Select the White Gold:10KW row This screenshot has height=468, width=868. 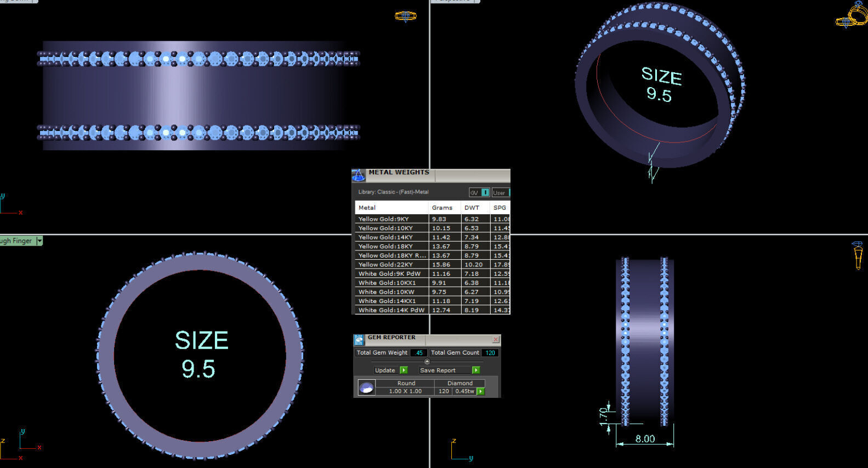[433, 292]
